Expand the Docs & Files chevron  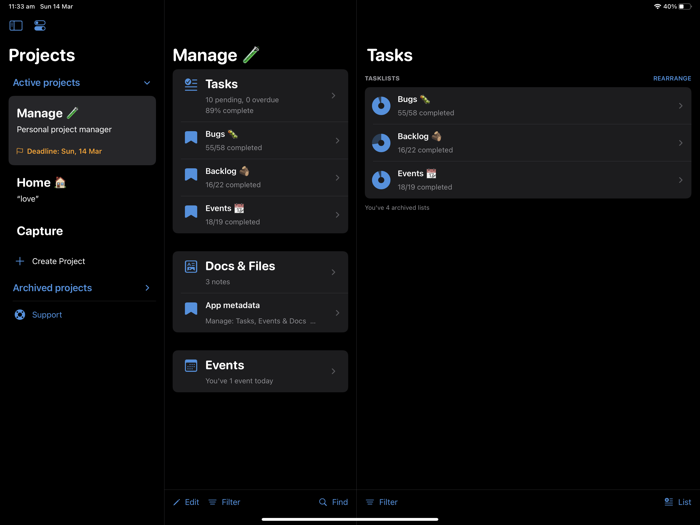tap(333, 272)
